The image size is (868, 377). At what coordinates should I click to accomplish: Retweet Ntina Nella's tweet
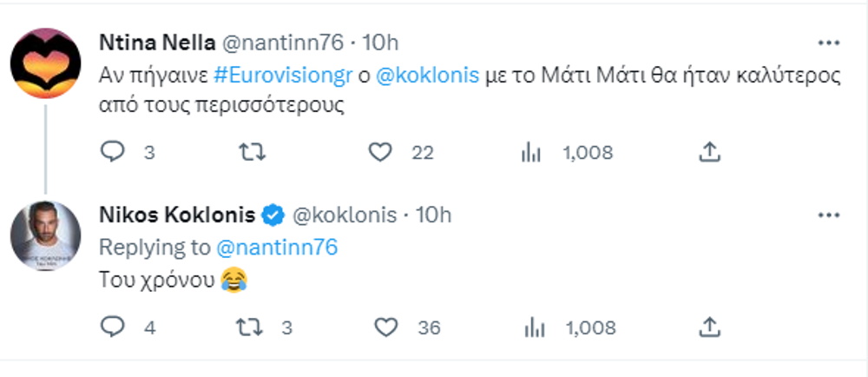click(250, 153)
